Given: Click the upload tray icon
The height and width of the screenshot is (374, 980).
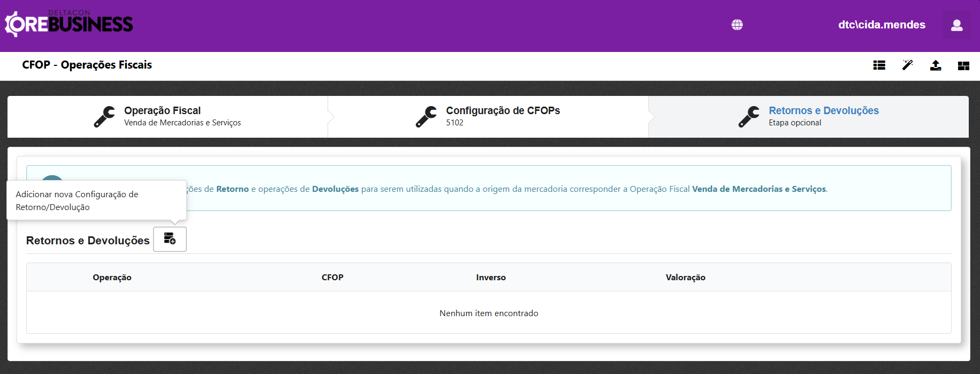Looking at the screenshot, I should pos(935,65).
